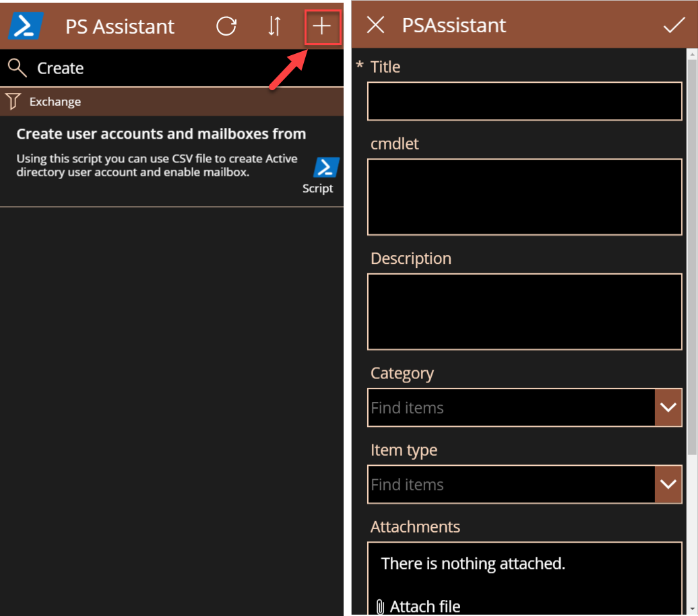
Task: Click the form's vertical scrollbar
Action: tap(692, 257)
